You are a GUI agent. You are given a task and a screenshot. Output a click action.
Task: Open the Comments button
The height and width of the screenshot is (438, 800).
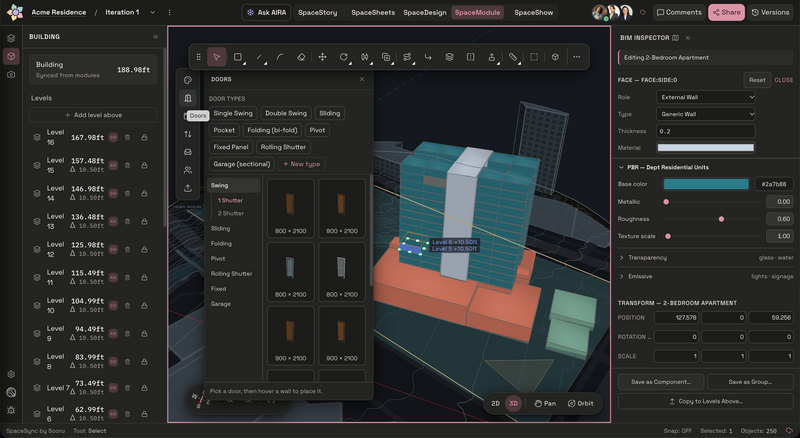[x=679, y=12]
